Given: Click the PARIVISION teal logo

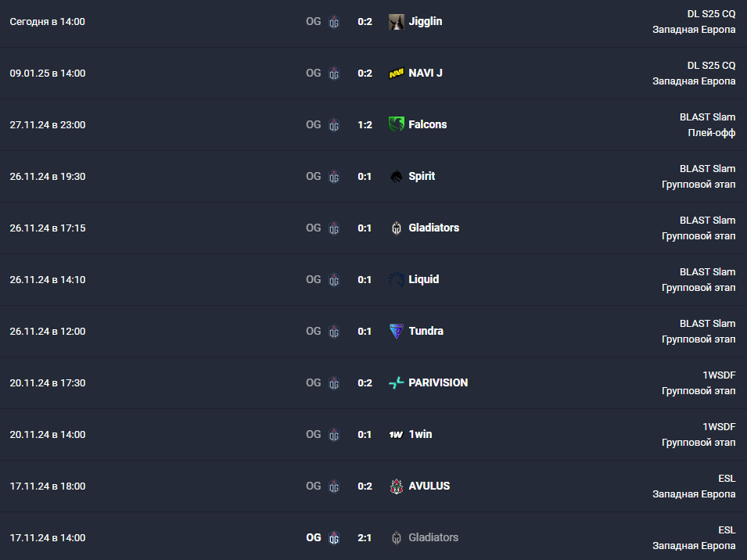Looking at the screenshot, I should click(397, 383).
